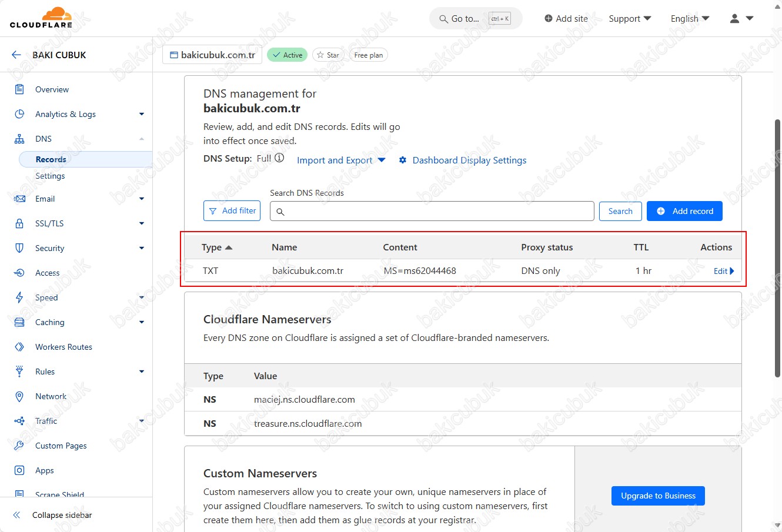The height and width of the screenshot is (532, 782).
Task: Click the Network location pin icon
Action: [x=19, y=396]
